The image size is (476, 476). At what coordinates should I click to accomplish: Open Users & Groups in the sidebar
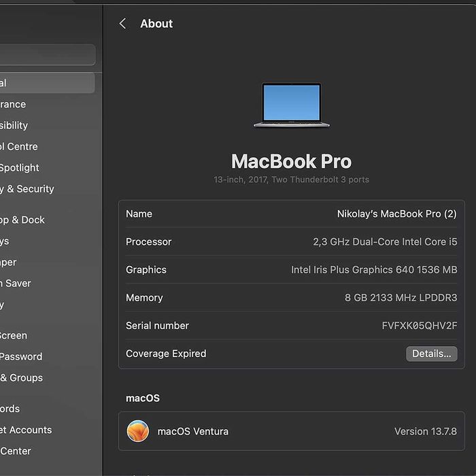(22, 377)
